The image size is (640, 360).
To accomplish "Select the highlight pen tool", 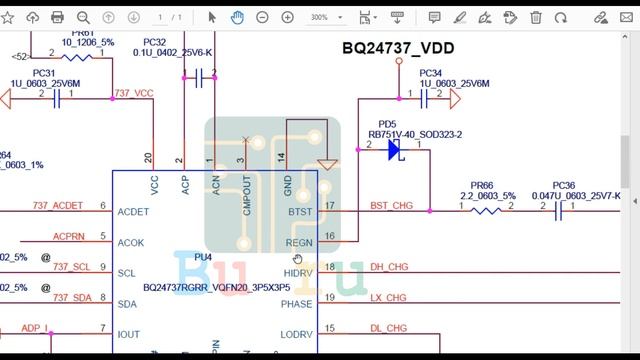I will [x=460, y=18].
